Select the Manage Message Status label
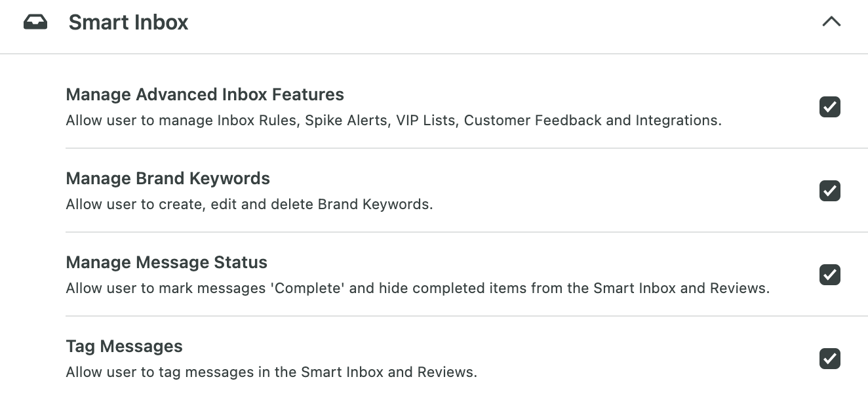Screen dimensions: 868x396 coord(167,262)
